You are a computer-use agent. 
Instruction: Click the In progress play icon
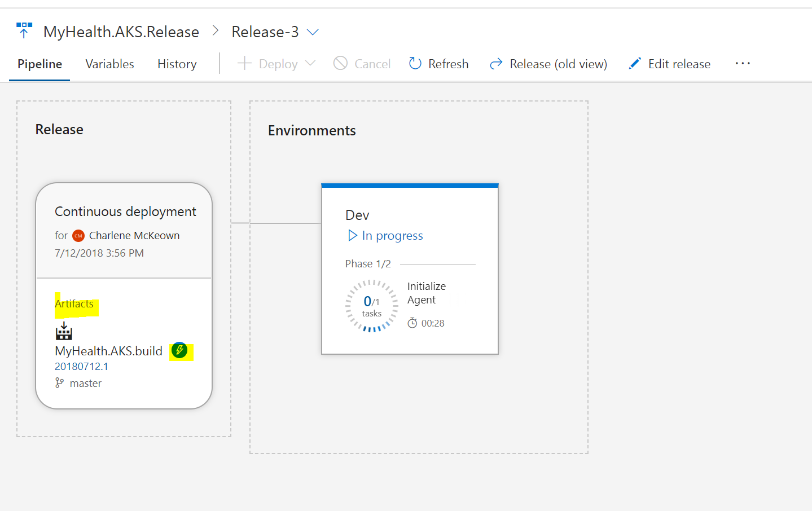[353, 235]
